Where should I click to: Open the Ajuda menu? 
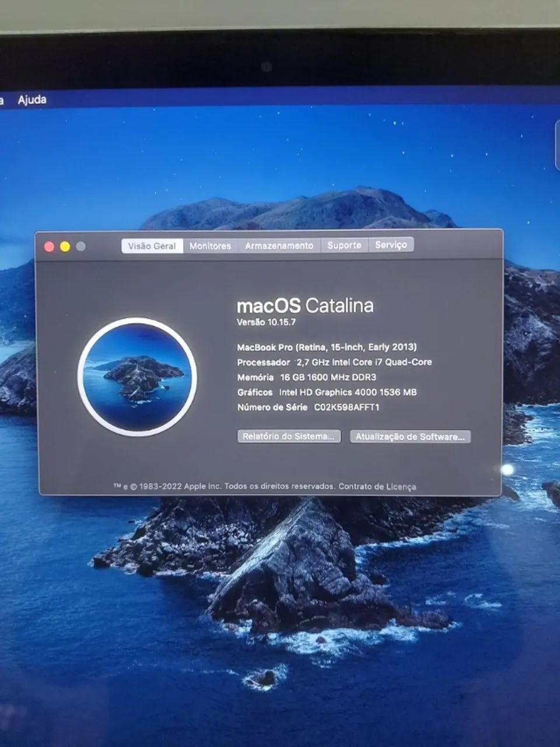point(33,99)
